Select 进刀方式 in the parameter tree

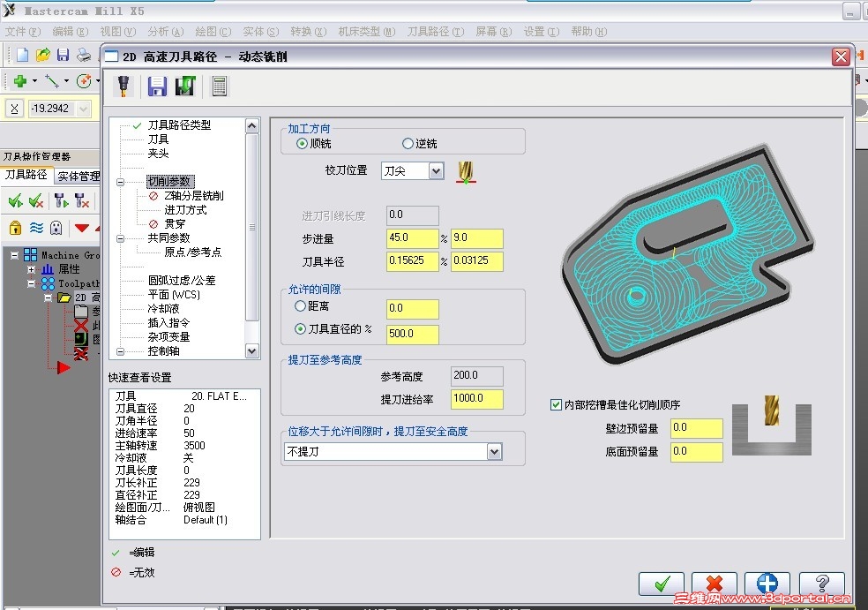pyautogui.click(x=185, y=210)
